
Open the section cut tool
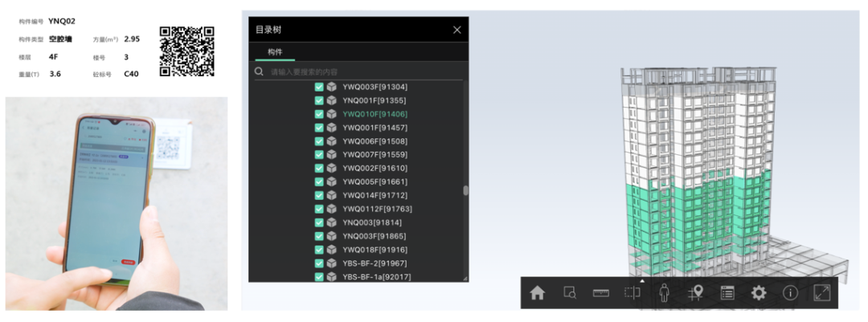click(632, 292)
